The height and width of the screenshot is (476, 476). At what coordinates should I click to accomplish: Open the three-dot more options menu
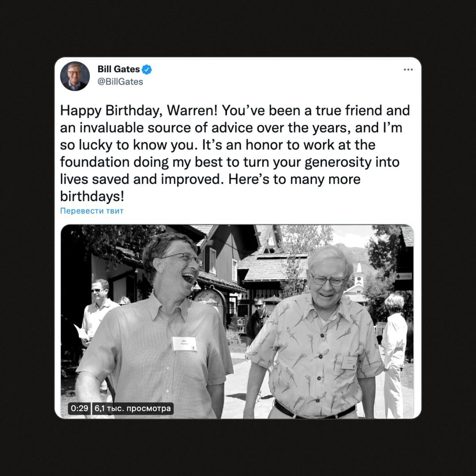[x=408, y=70]
